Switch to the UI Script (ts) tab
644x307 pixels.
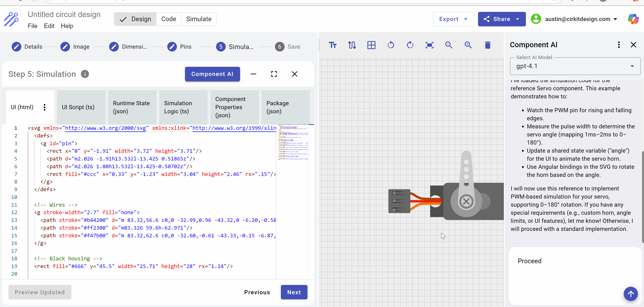(81, 107)
